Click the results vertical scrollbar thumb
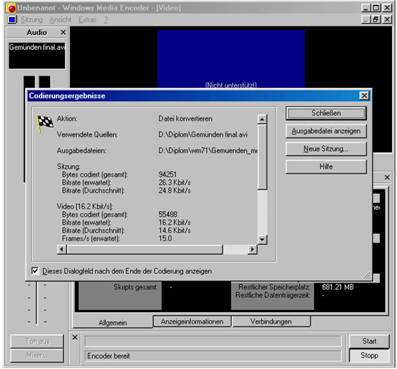The image size is (397, 369). (262, 157)
